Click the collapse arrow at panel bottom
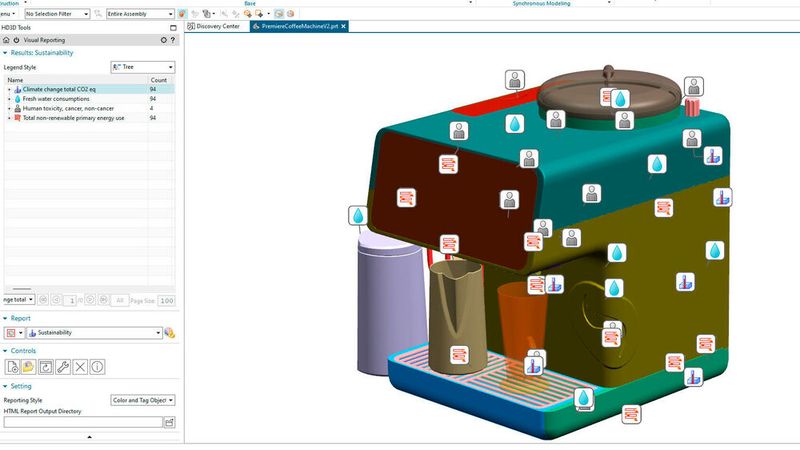 pyautogui.click(x=89, y=437)
